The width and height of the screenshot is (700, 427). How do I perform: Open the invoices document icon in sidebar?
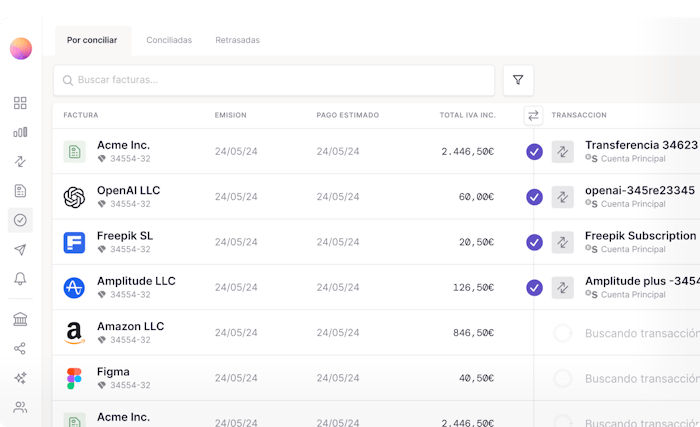pos(20,191)
